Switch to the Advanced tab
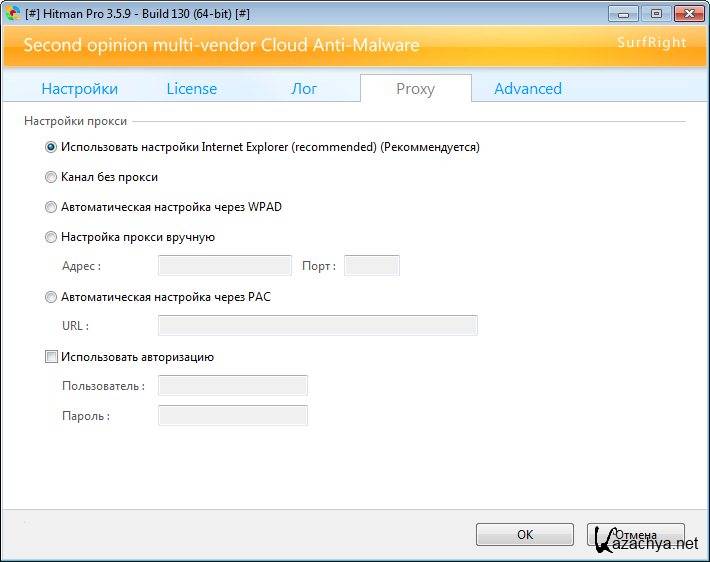The width and height of the screenshot is (710, 562). coord(527,89)
